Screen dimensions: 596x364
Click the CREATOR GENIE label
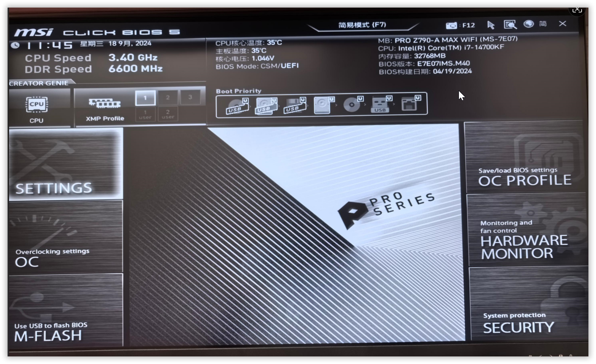click(x=39, y=83)
